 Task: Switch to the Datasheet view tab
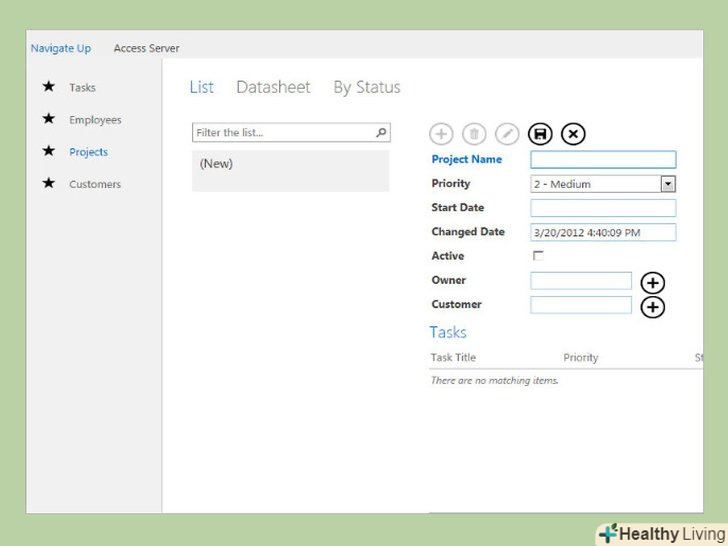(273, 88)
